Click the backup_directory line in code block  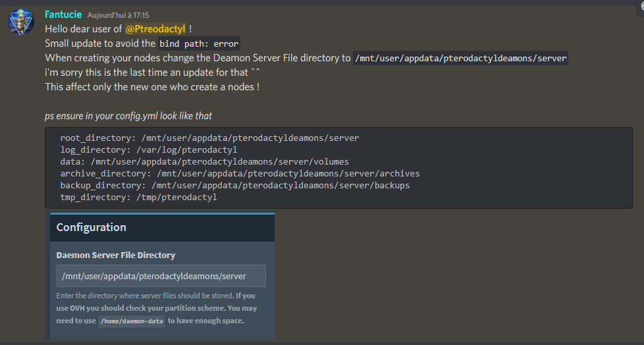(x=235, y=185)
